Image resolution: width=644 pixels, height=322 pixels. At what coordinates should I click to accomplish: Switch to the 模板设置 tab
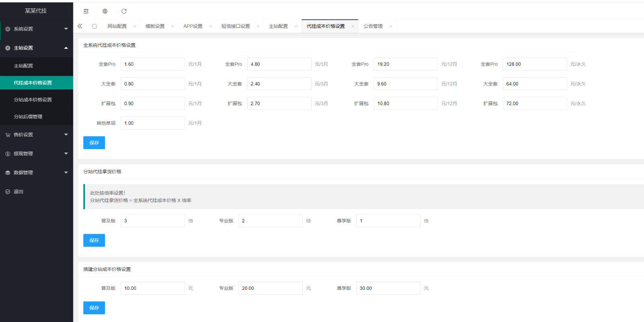coord(155,26)
